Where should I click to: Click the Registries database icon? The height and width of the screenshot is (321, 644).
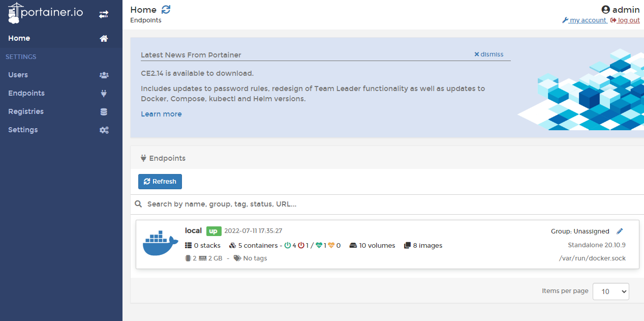point(104,112)
